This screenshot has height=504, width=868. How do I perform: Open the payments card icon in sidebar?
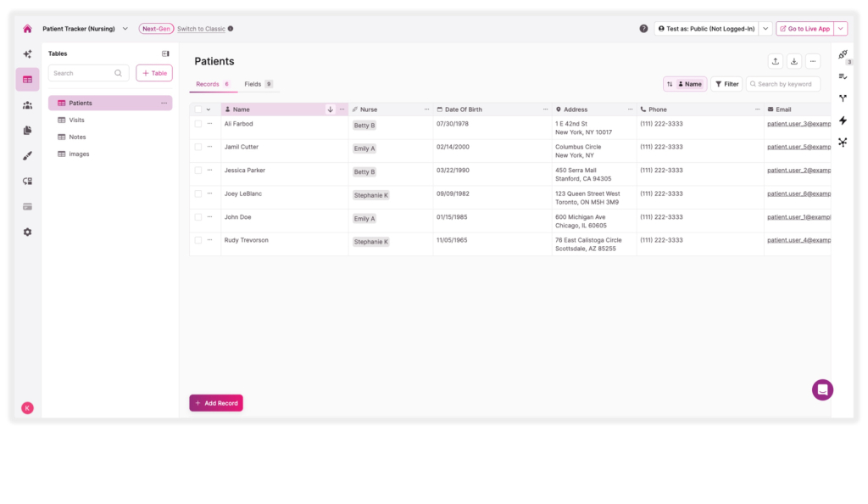pyautogui.click(x=27, y=205)
